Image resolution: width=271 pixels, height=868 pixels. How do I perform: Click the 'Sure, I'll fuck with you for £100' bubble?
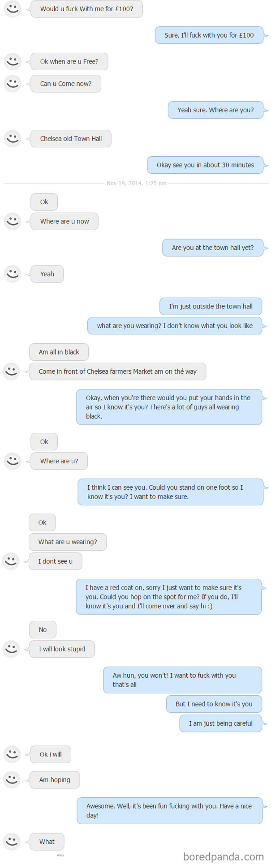tap(209, 35)
